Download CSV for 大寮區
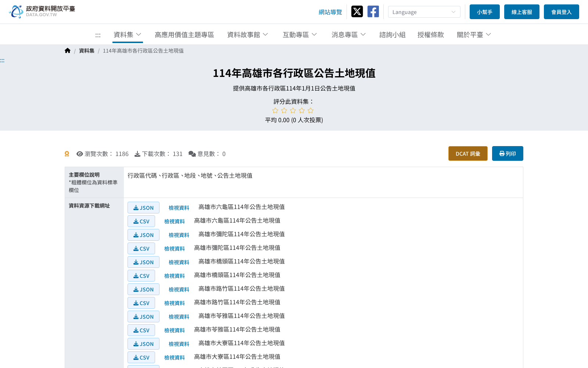Screen dimensions: 588x368 [141, 357]
